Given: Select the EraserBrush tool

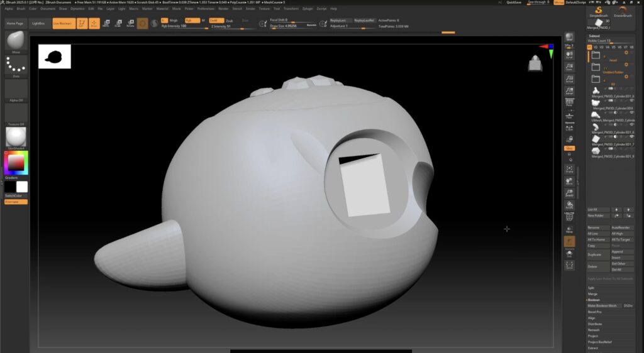Looking at the screenshot, I should point(623,11).
